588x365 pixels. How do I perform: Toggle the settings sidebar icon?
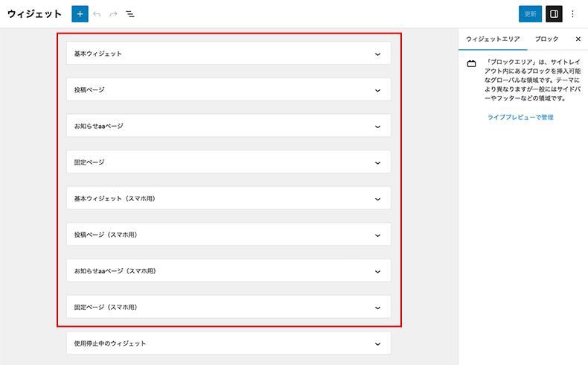tap(553, 13)
